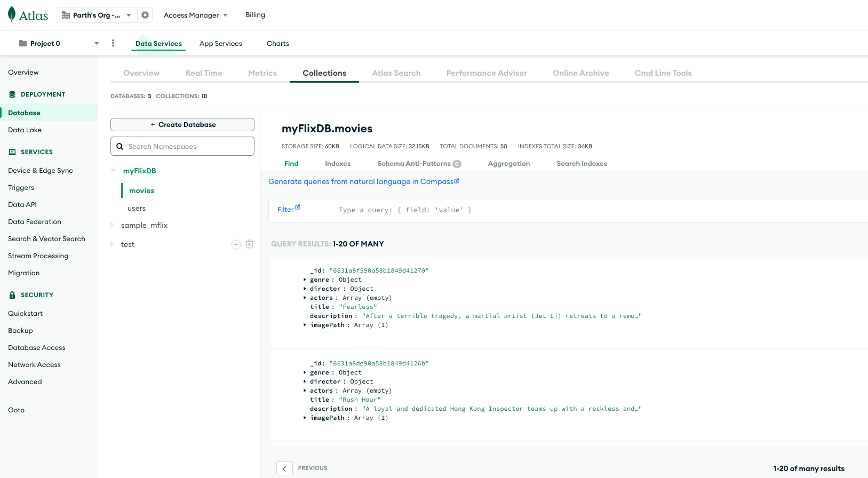
Task: Expand imagePath array in Fearless document
Action: [305, 325]
